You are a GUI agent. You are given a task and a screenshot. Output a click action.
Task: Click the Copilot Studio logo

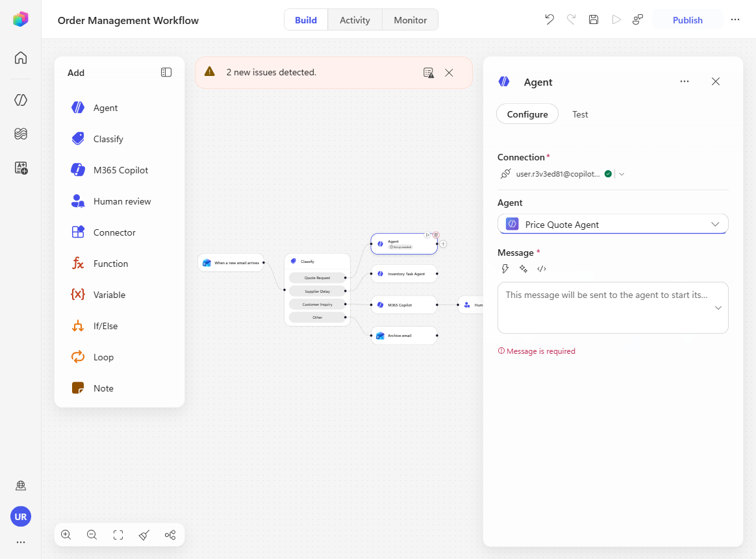21,19
